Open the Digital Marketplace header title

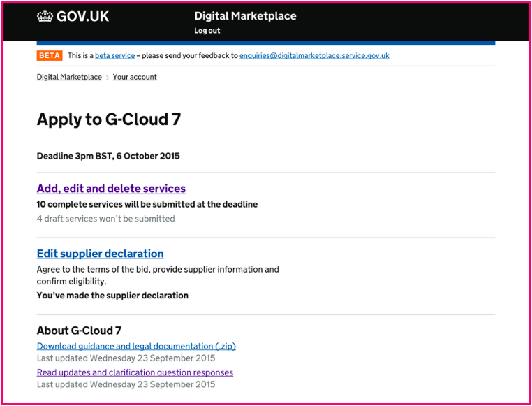pos(245,16)
